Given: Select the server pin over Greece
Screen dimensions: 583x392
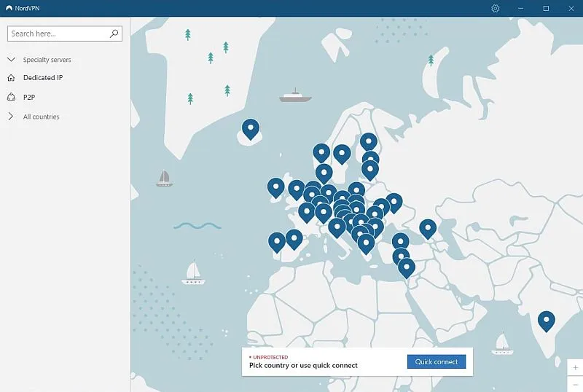Looking at the screenshot, I should click(366, 244).
